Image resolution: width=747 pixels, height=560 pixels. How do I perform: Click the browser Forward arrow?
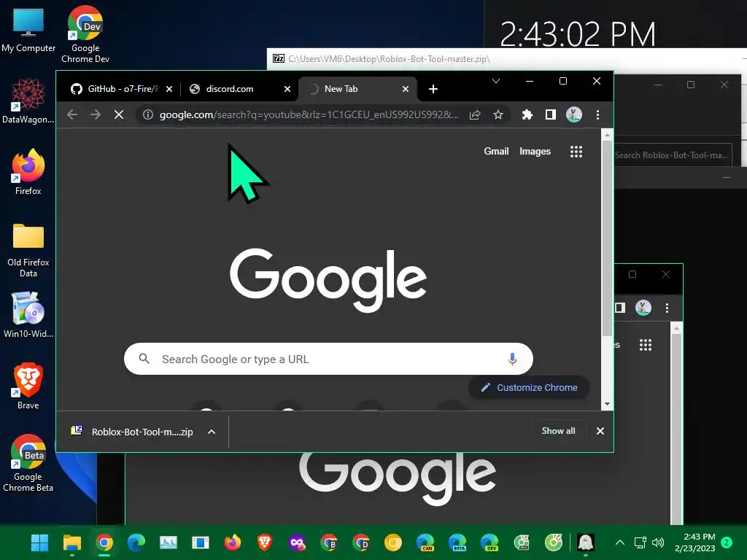point(96,114)
